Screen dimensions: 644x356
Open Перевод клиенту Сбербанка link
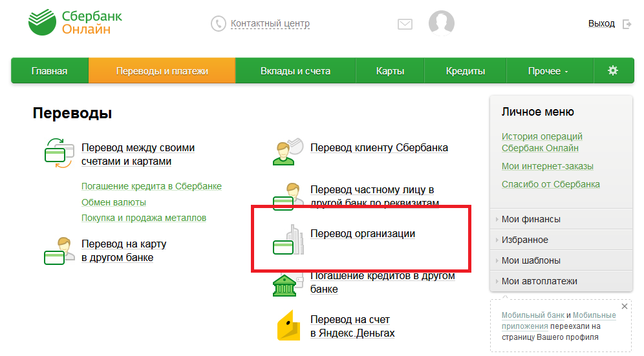(x=379, y=148)
